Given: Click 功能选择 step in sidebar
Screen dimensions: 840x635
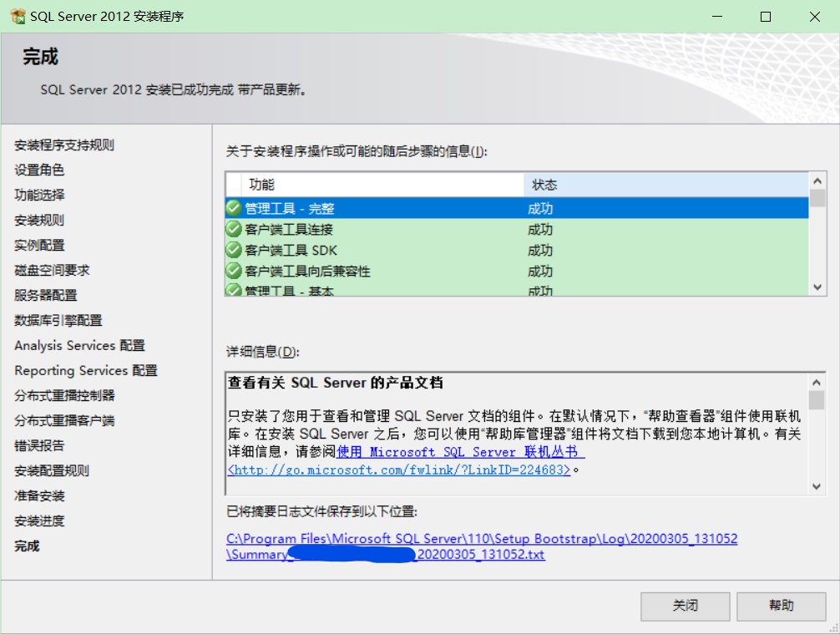Looking at the screenshot, I should [39, 195].
